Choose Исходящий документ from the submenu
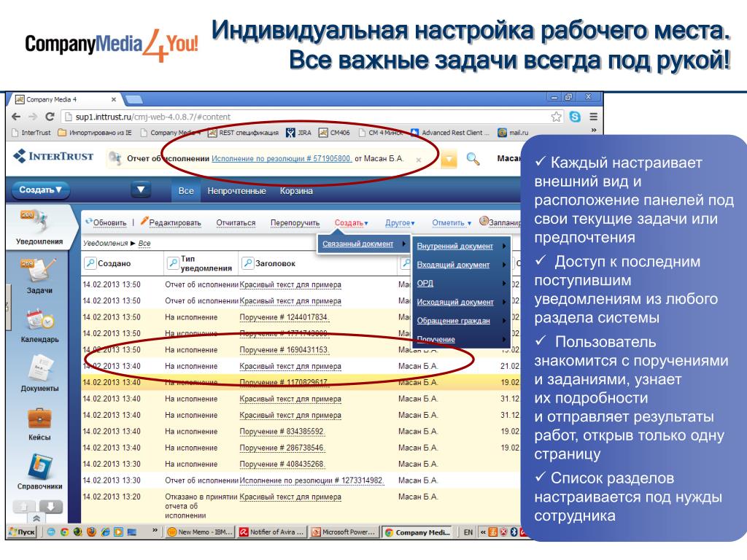 click(x=461, y=302)
